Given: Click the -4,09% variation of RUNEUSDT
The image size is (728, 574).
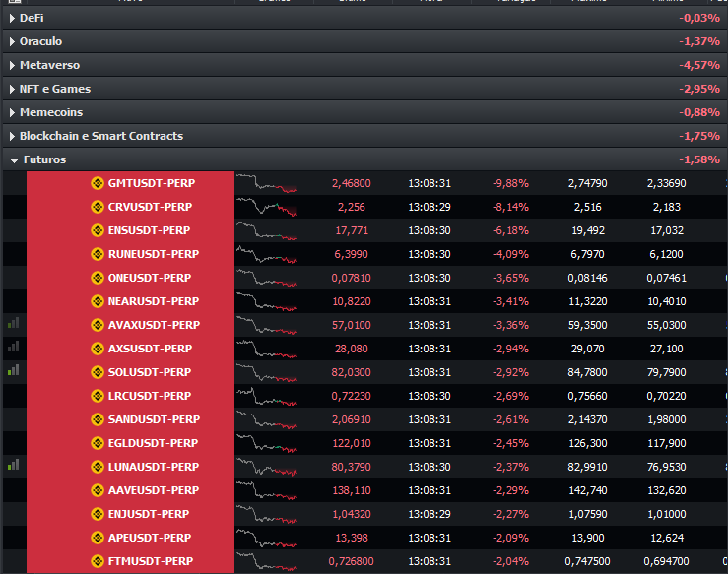Looking at the screenshot, I should coord(510,254).
